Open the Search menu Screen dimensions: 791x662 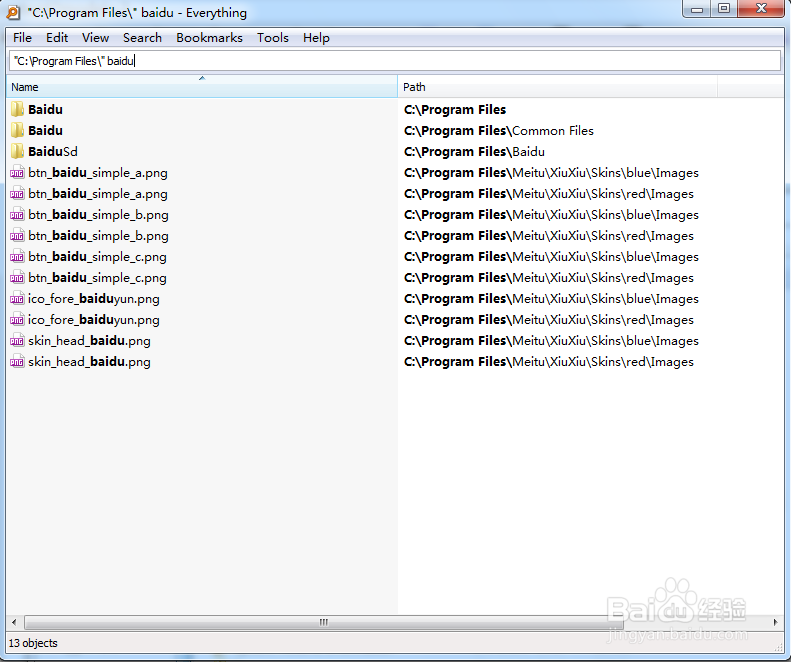pyautogui.click(x=142, y=38)
